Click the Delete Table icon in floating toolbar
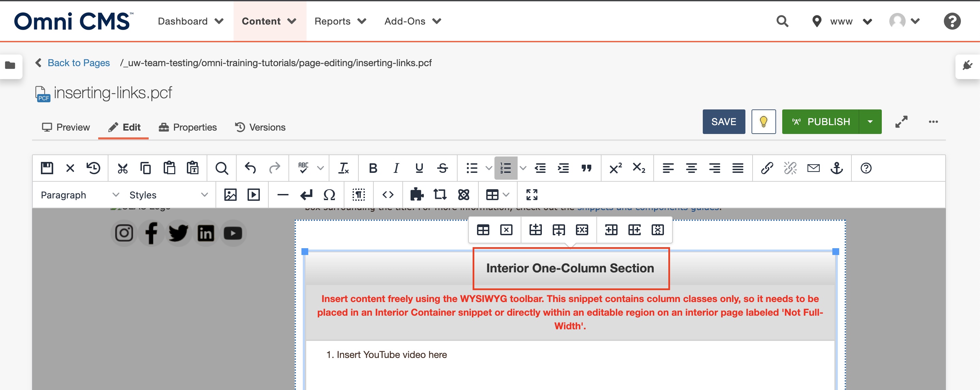 click(x=506, y=229)
